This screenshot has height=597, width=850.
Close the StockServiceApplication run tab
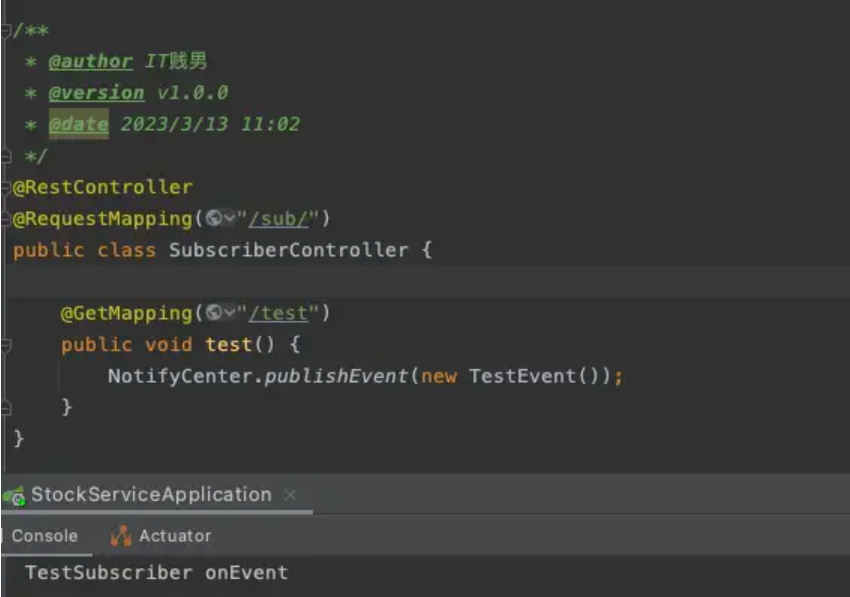pos(290,495)
